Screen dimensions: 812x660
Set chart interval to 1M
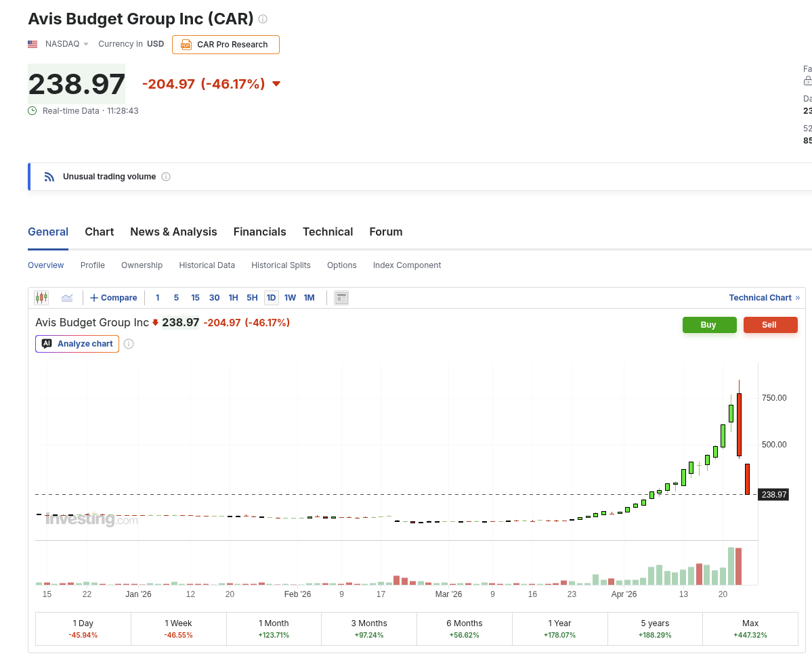[x=309, y=298]
